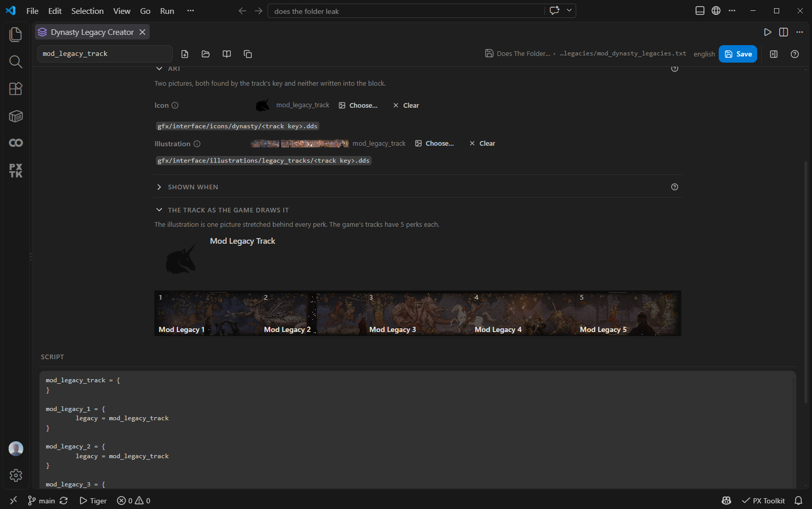Open the Extensions view

pos(16,89)
